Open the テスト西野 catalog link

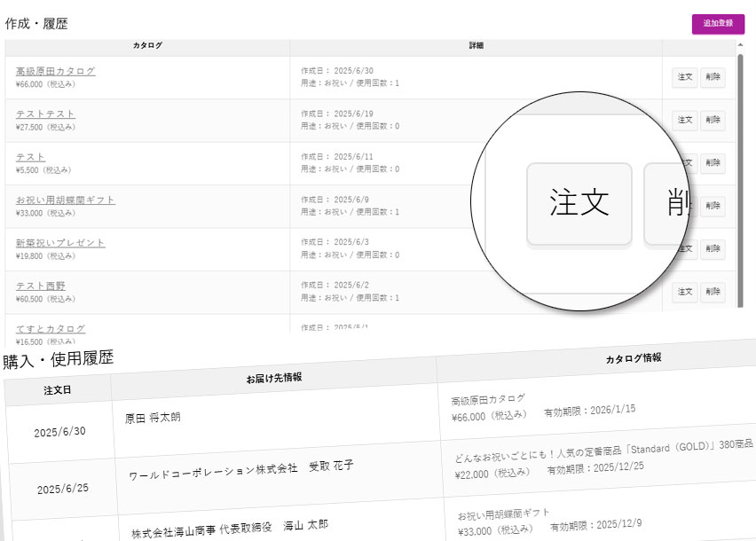coord(40,286)
